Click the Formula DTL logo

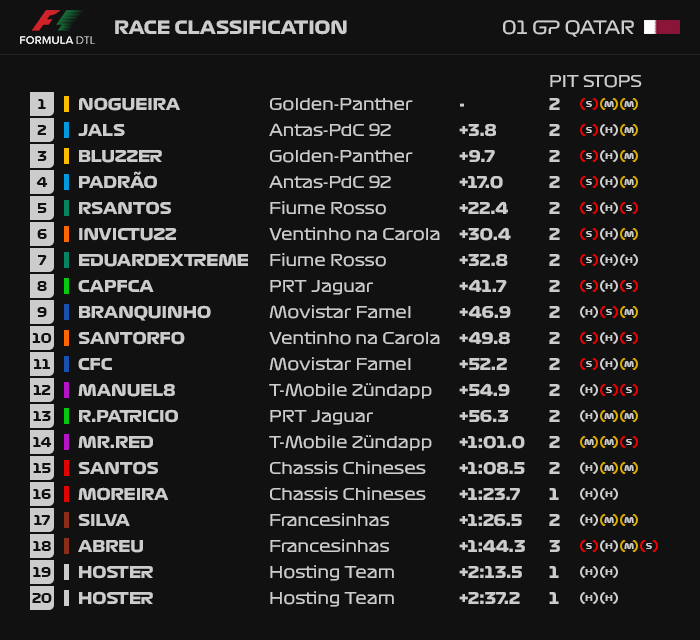point(57,27)
